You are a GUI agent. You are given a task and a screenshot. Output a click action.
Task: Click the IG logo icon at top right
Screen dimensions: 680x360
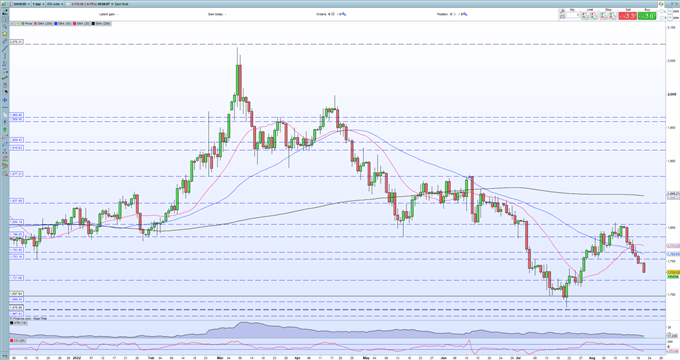(x=661, y=4)
